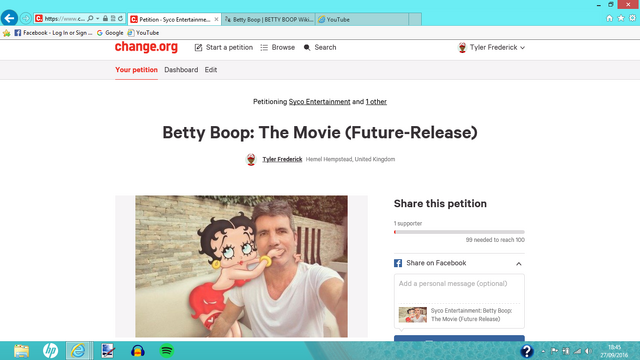Screen dimensions: 640x360
Task: Click the change.org logo
Action: click(146, 47)
